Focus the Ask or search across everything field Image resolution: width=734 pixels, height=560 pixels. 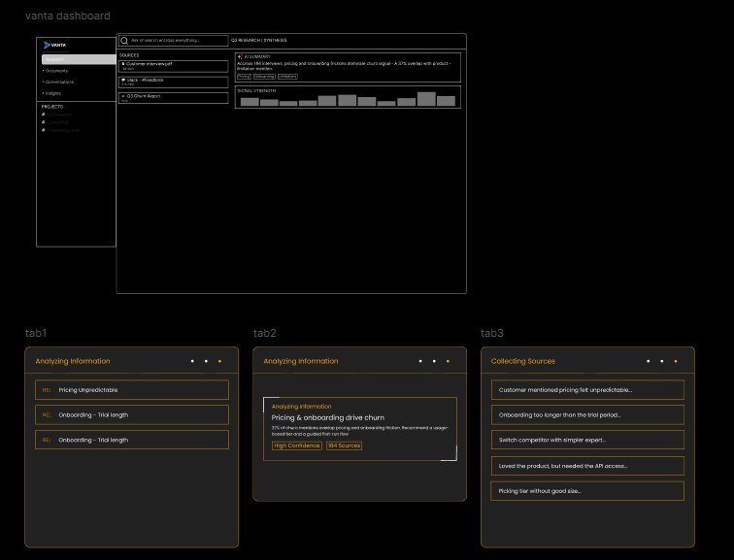click(x=173, y=41)
